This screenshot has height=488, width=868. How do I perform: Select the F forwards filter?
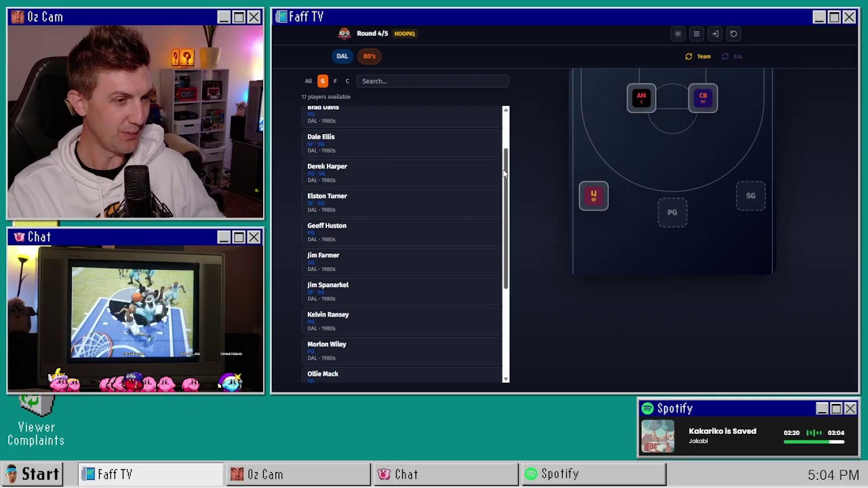tap(335, 81)
